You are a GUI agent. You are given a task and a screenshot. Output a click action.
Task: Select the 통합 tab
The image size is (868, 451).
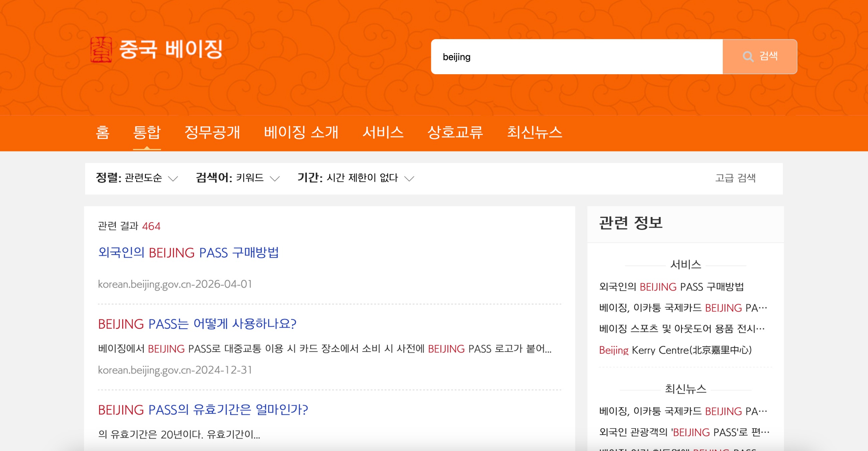coord(147,132)
